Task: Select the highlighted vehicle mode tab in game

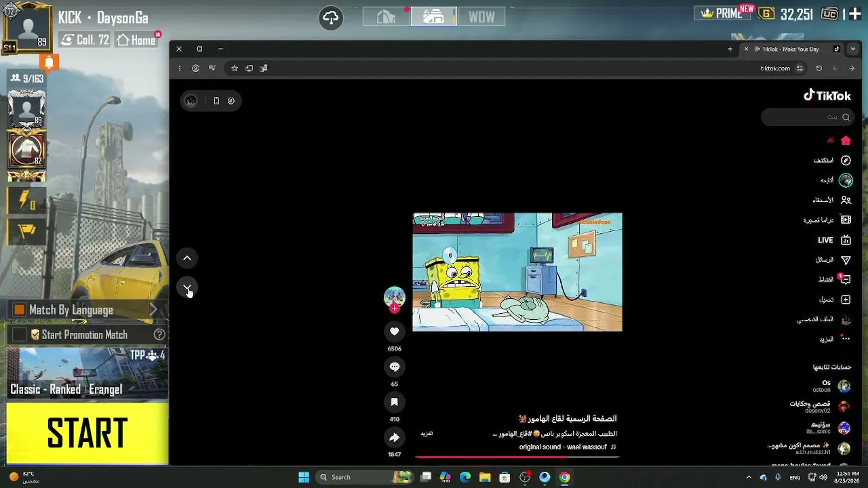Action: pos(434,17)
